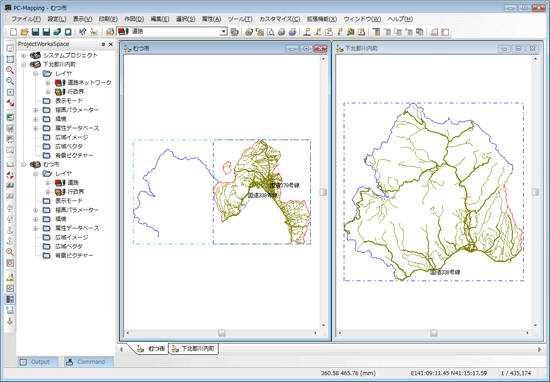550x382 pixels.
Task: Click 国道338号線 label in 下北郡川内町 map
Action: coord(445,272)
